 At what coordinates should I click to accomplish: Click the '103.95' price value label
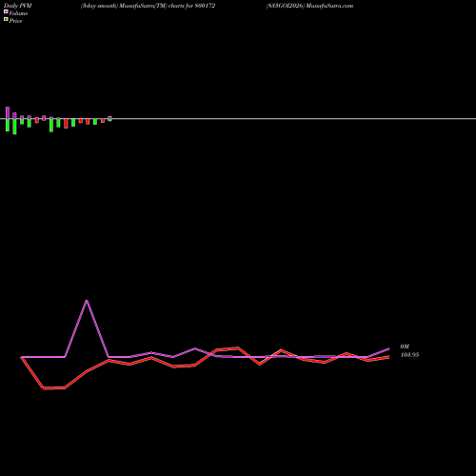(x=409, y=355)
